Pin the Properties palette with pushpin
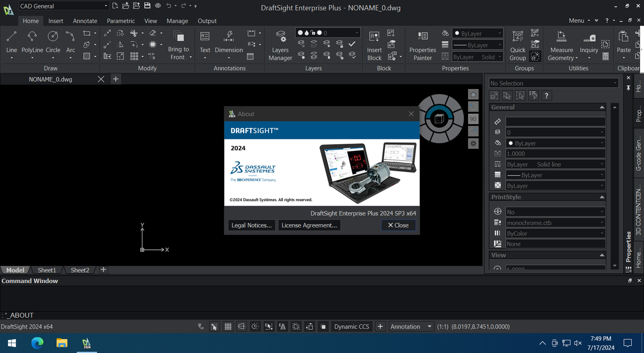644x353 pixels. [x=628, y=87]
